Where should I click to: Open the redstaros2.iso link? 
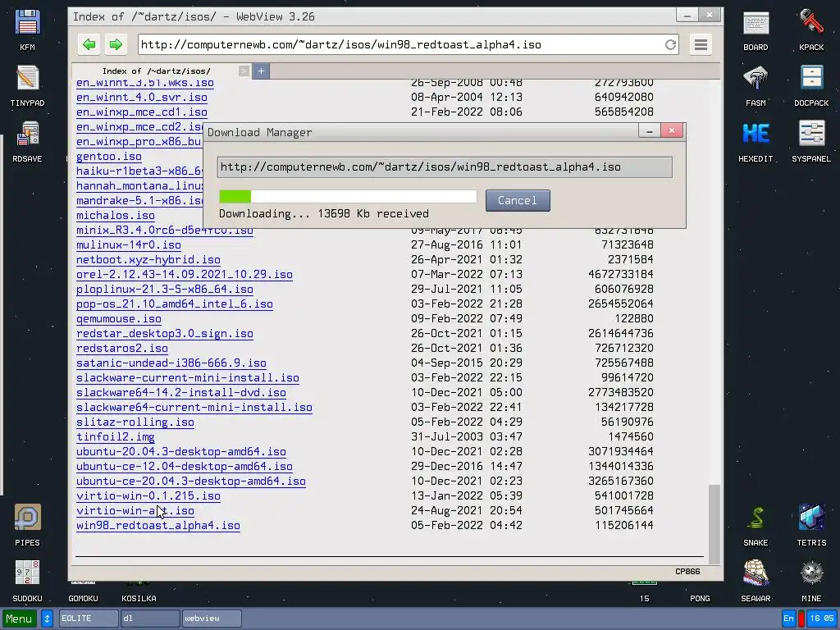[122, 348]
